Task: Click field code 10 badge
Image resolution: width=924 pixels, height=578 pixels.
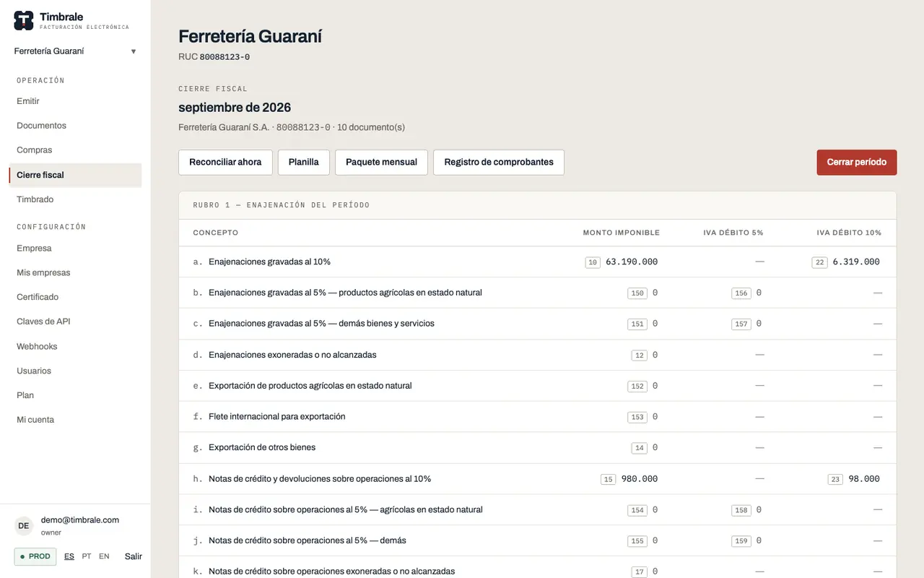Action: click(x=593, y=262)
